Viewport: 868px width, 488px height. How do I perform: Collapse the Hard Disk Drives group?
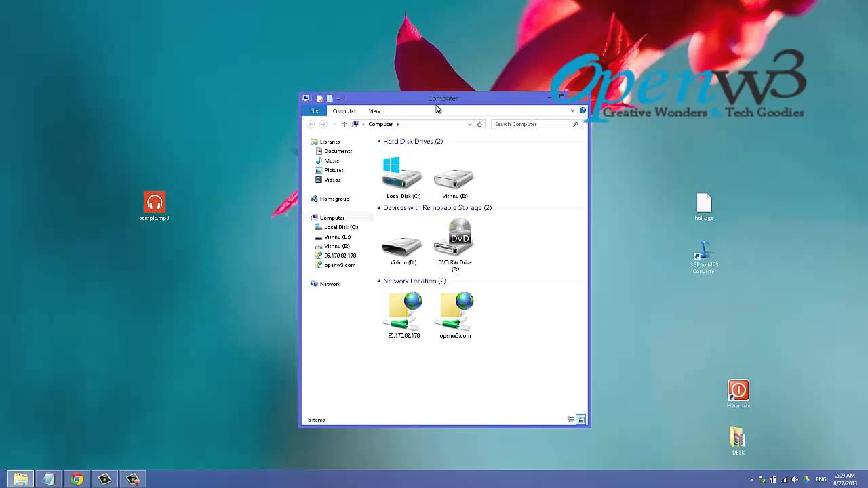click(379, 142)
